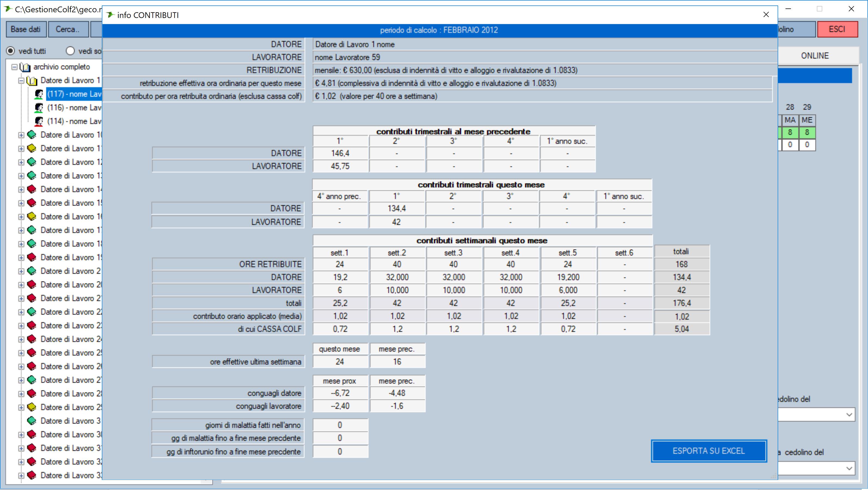The height and width of the screenshot is (490, 868).
Task: Click the worker icon next to (117)
Action: 39,94
